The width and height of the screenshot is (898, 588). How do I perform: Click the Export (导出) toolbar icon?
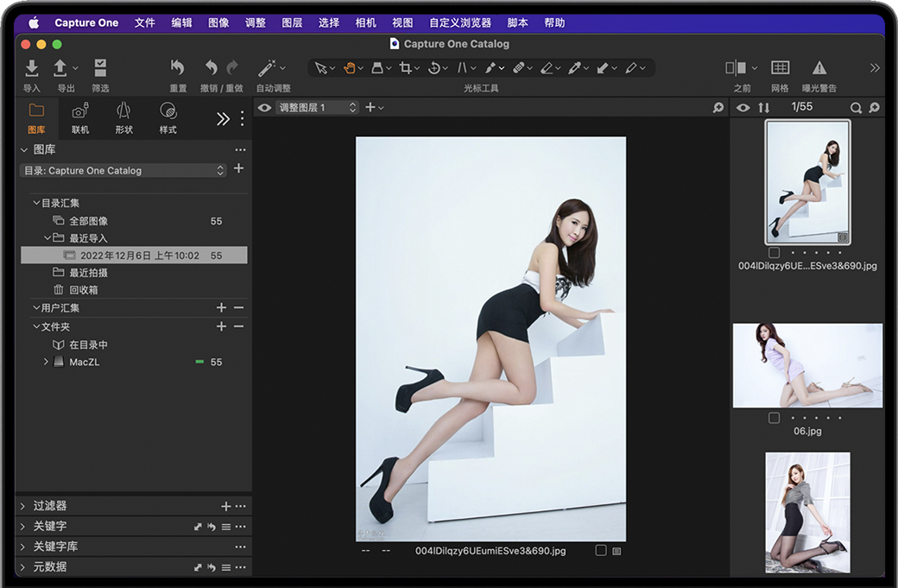click(60, 68)
